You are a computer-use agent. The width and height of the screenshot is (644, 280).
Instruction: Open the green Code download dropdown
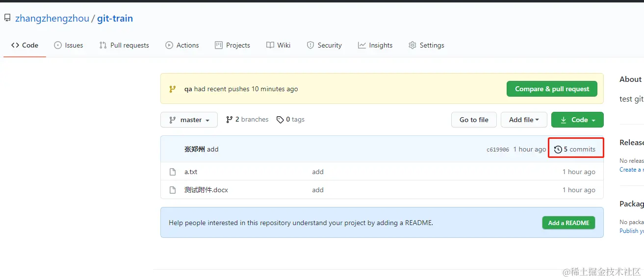click(577, 120)
